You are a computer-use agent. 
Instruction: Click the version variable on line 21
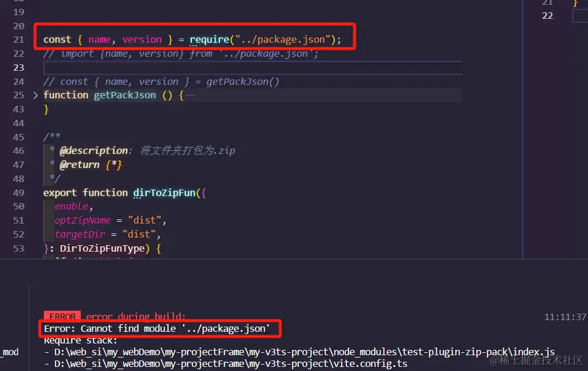tap(142, 40)
